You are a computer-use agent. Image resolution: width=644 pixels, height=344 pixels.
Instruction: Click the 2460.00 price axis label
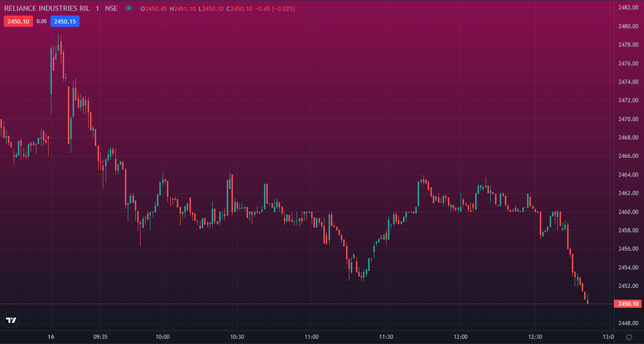pyautogui.click(x=628, y=212)
